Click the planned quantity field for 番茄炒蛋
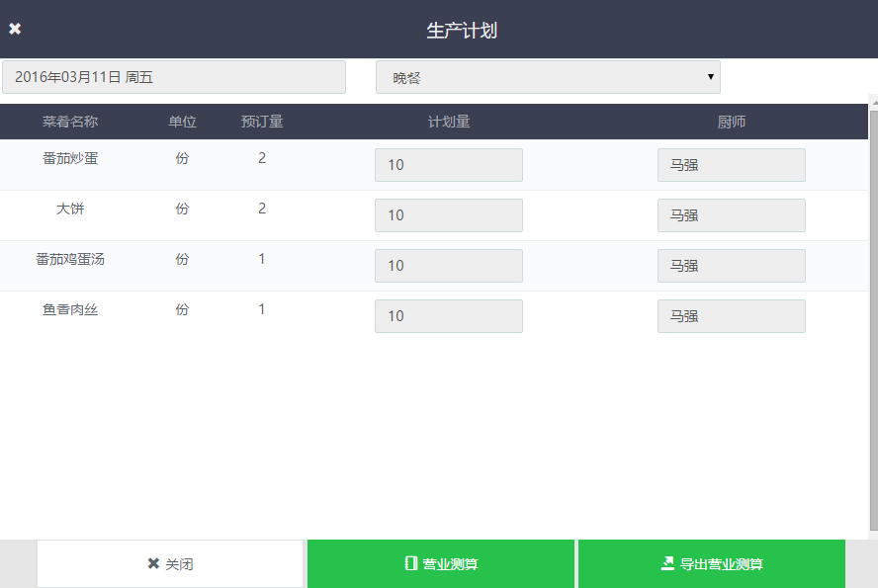878x588 pixels. tap(449, 165)
